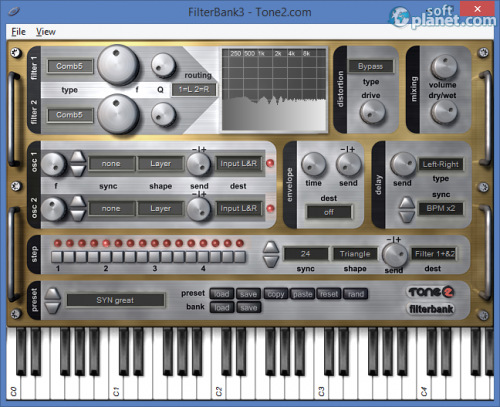Viewport: 500px width, 407px height.
Task: Click osc 2 frequency down arrow
Action: click(x=78, y=216)
